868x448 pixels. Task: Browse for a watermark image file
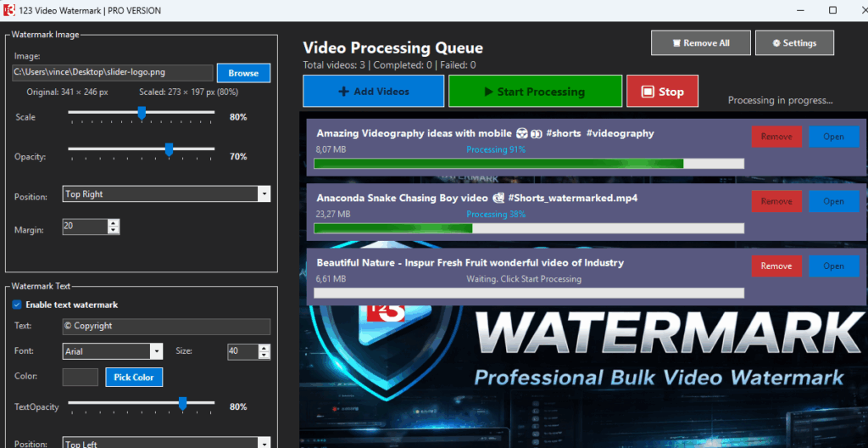click(243, 73)
